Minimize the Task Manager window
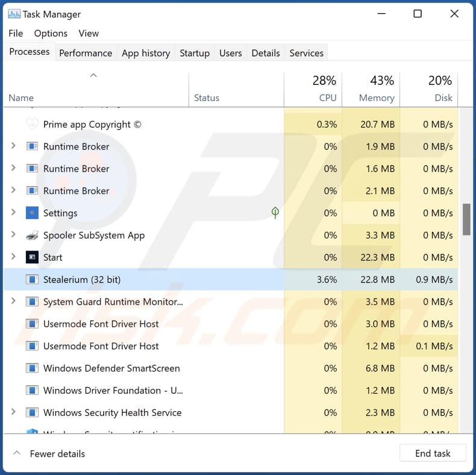476x475 pixels. click(381, 14)
